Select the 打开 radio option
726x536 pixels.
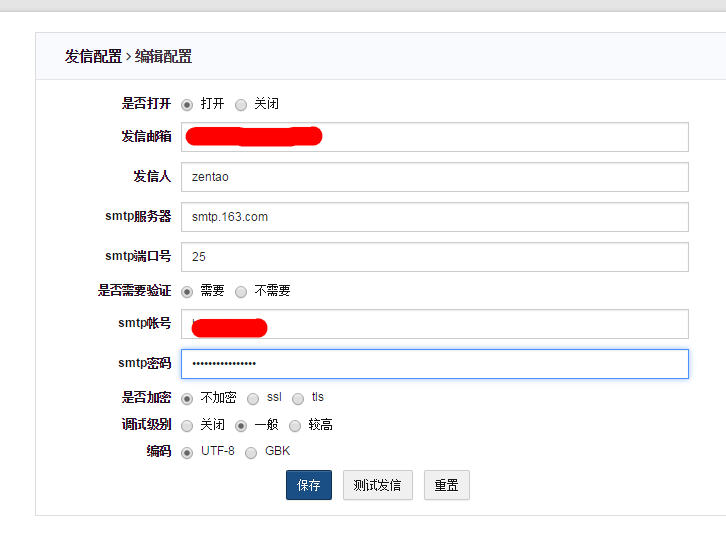coord(187,104)
